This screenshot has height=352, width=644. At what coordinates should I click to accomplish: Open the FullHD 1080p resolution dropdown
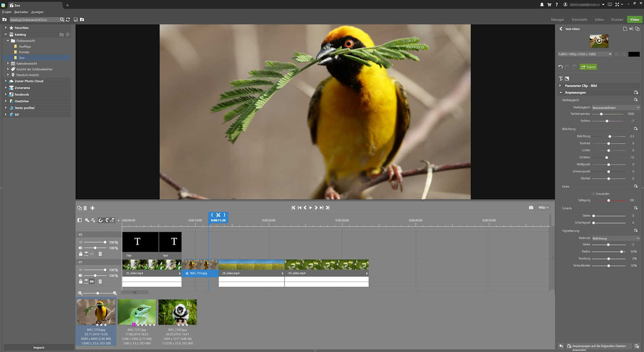585,54
